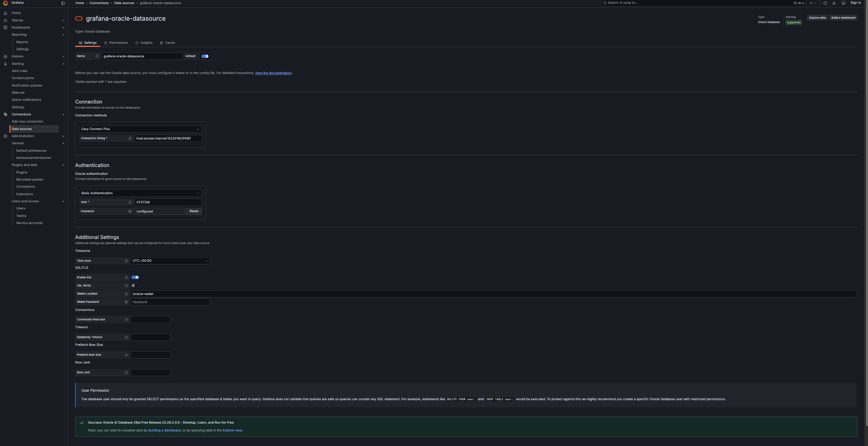
Task: Show the info tooltip for Wallet Password
Action: [x=126, y=302]
